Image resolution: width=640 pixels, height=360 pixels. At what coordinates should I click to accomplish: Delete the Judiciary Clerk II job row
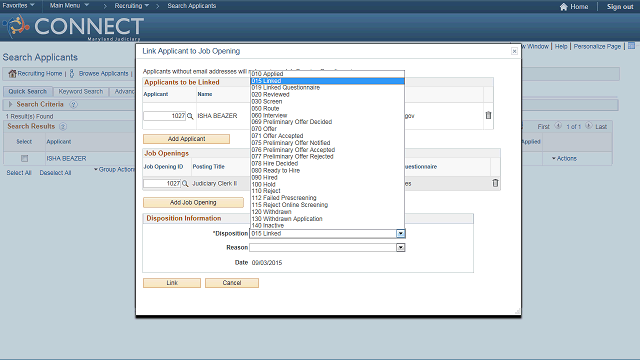click(495, 183)
